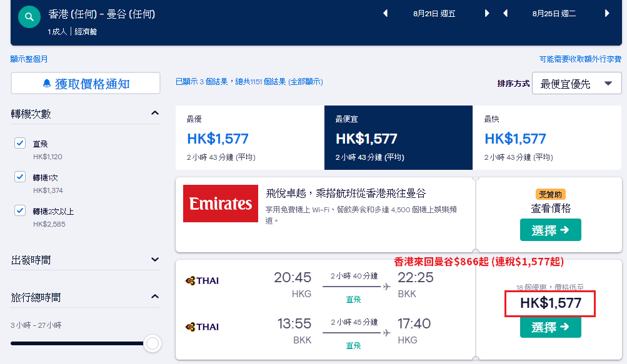Open the 最便宜優先 sort dropdown

(576, 83)
